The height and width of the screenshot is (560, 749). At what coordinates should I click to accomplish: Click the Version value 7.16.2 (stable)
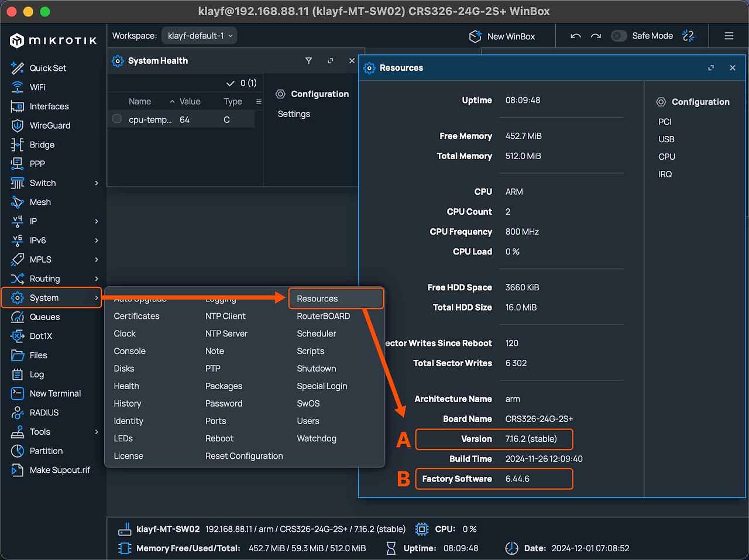(531, 439)
